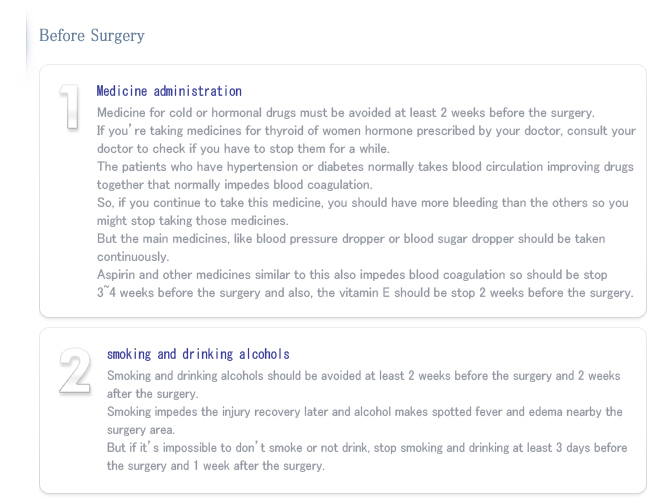Click the 'smoking and drinking alcohols' title
The height and width of the screenshot is (499, 662).
[198, 354]
